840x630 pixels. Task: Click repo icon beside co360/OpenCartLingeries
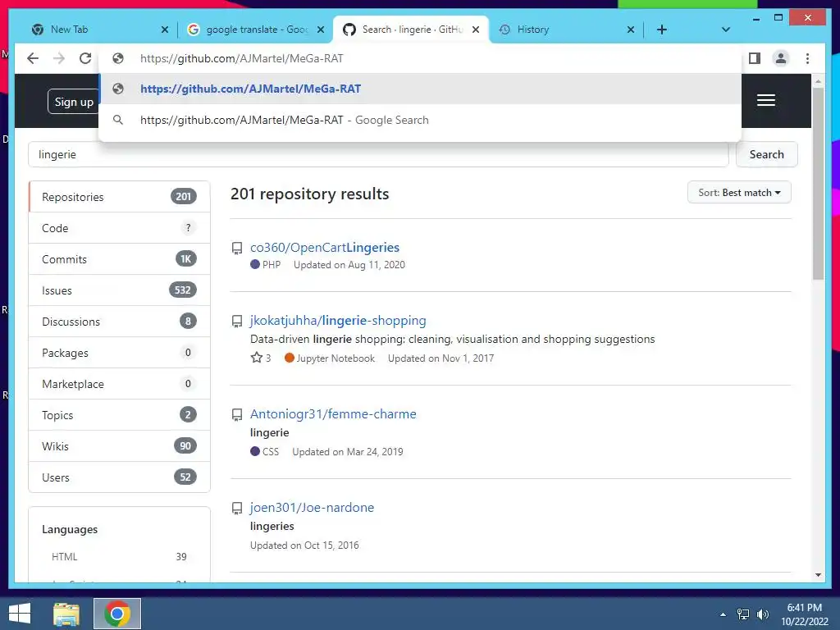tap(237, 248)
